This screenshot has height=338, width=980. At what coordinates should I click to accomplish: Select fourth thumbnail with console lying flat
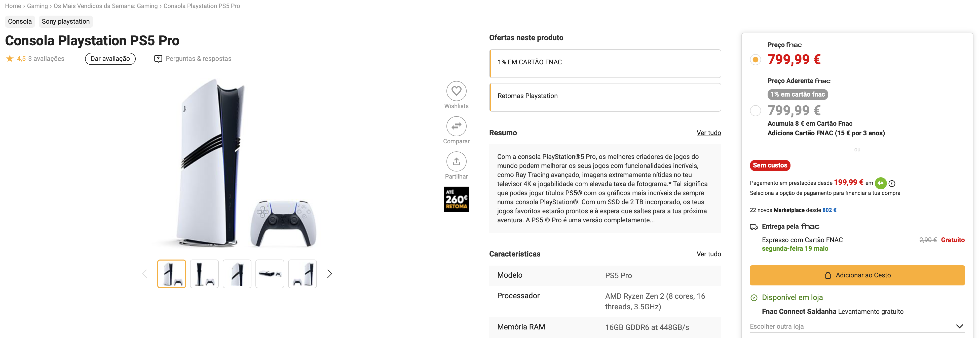pyautogui.click(x=270, y=274)
